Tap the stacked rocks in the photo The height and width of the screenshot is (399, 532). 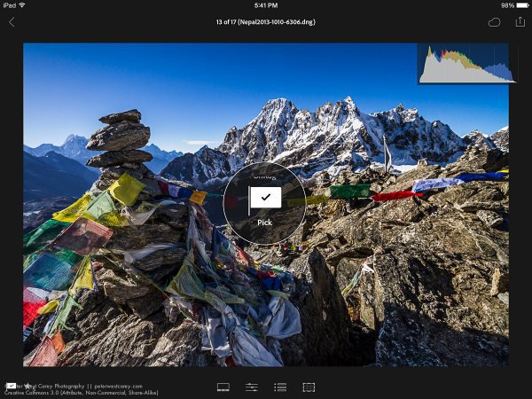click(x=120, y=143)
